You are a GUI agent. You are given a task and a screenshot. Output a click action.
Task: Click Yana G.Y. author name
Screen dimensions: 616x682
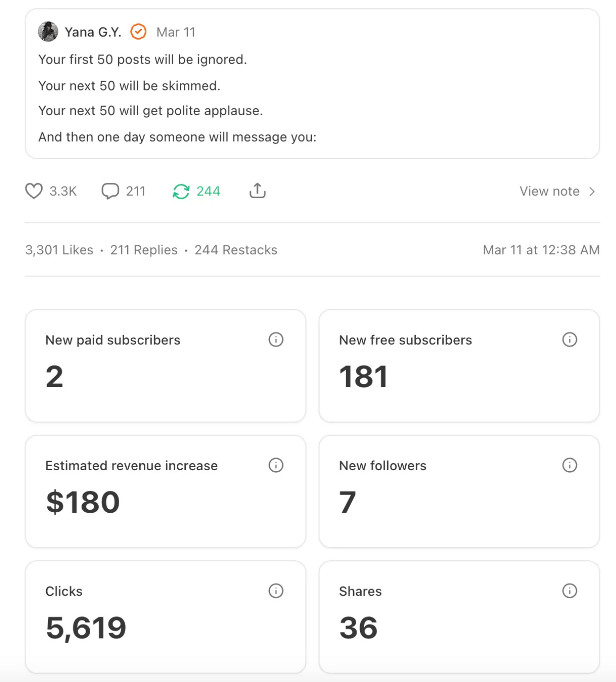coord(93,32)
